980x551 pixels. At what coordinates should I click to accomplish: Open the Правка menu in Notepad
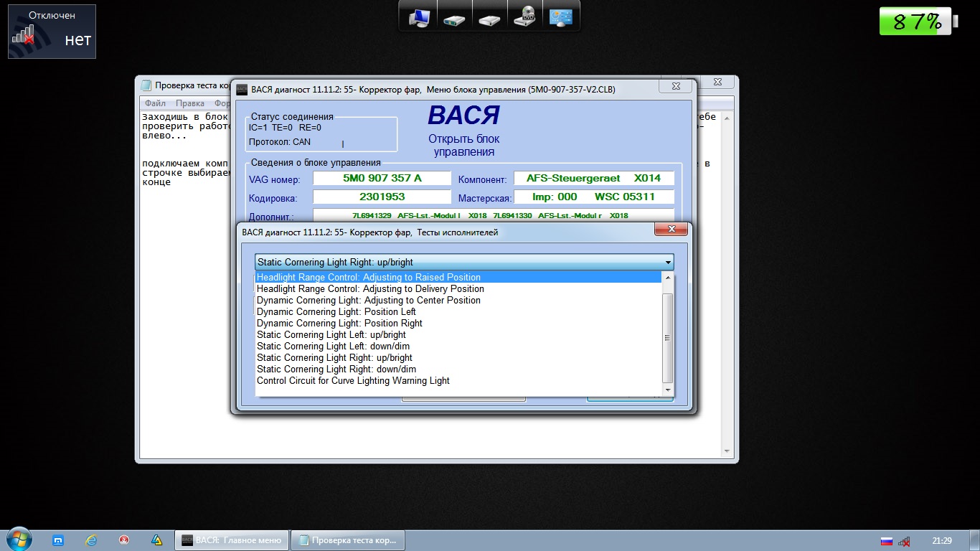189,103
